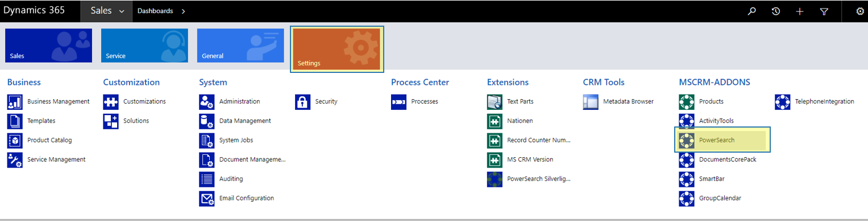Open Dashboards in the navigation bar

coord(155,11)
